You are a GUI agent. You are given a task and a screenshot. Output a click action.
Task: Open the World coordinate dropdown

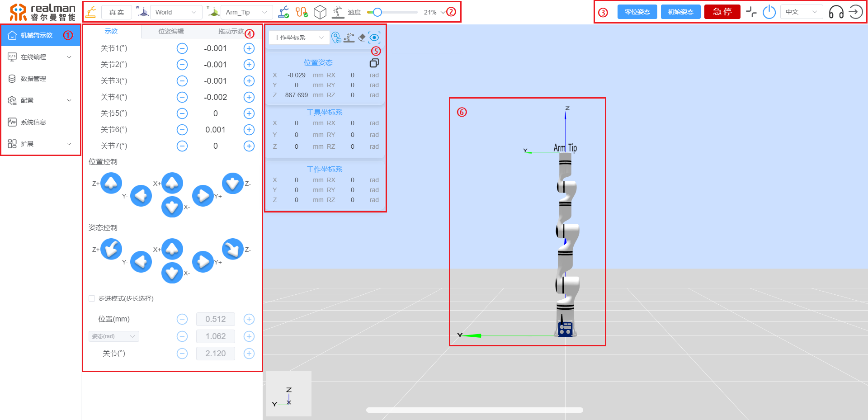click(x=175, y=12)
